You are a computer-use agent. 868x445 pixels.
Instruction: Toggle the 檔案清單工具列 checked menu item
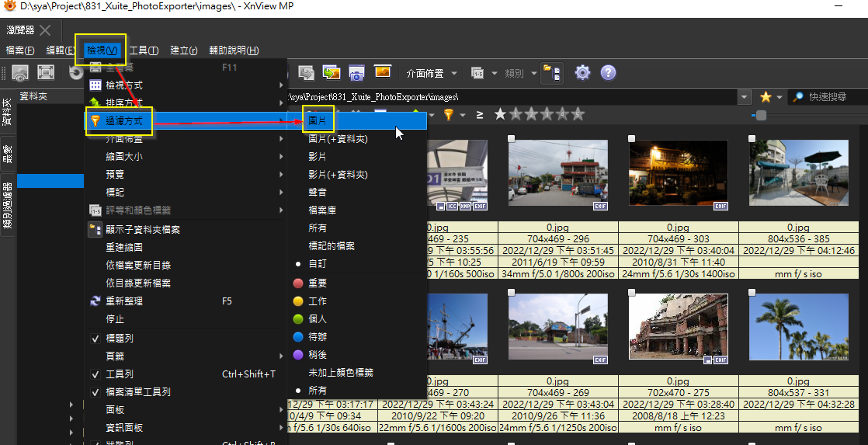[186, 392]
